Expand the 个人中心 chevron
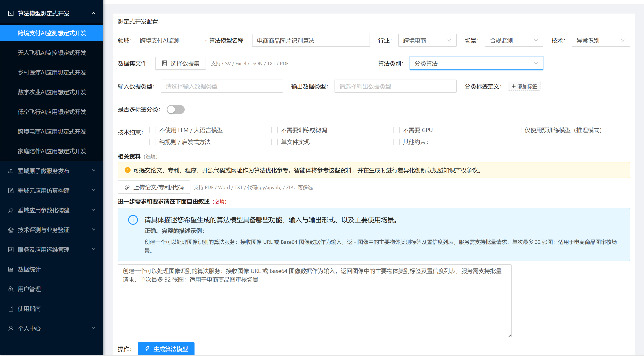 [94, 328]
